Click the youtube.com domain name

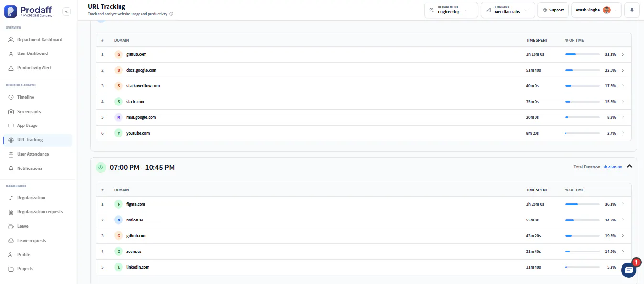[x=138, y=133]
